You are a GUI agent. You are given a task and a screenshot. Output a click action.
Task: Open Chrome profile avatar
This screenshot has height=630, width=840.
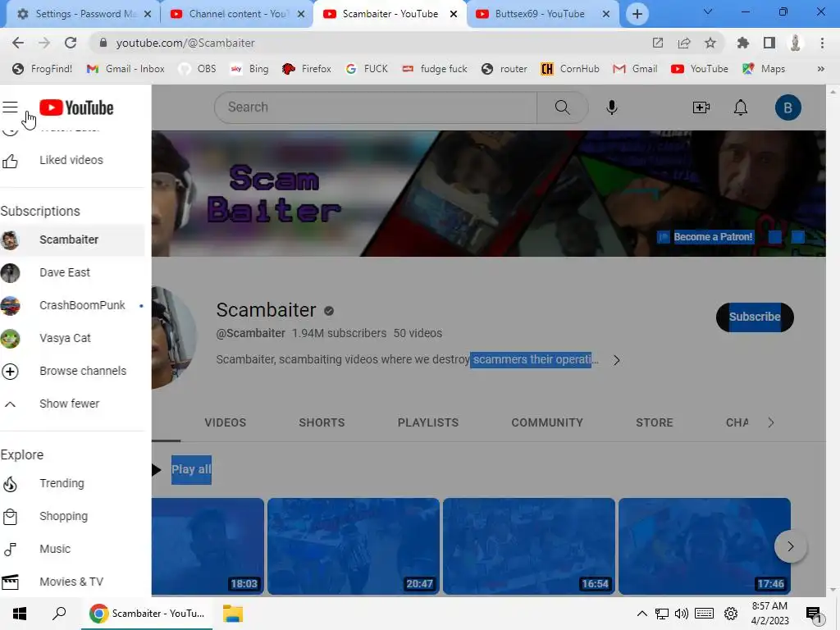(x=796, y=43)
